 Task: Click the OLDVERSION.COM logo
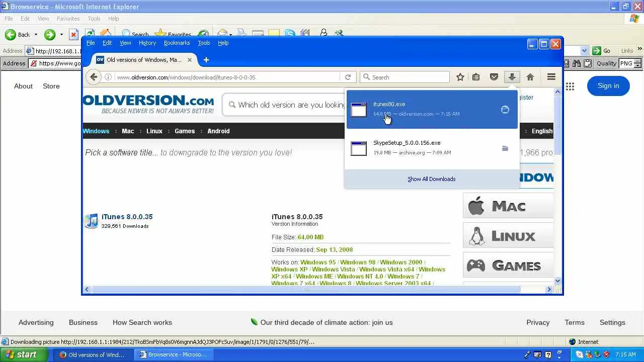pyautogui.click(x=149, y=104)
